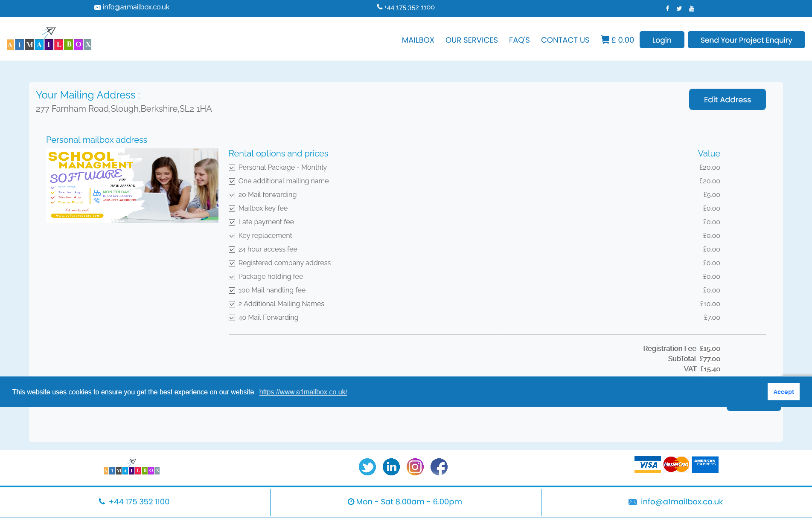Click the Facebook icon in top bar

667,9
